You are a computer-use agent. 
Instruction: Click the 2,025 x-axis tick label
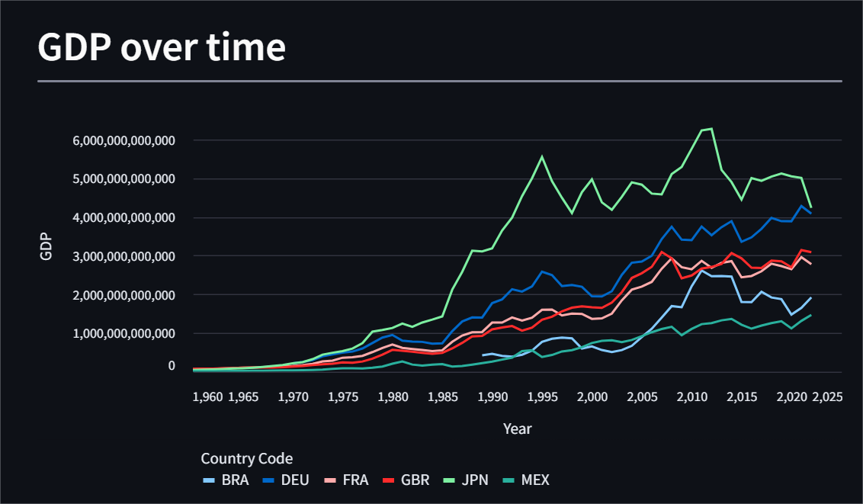(x=827, y=397)
